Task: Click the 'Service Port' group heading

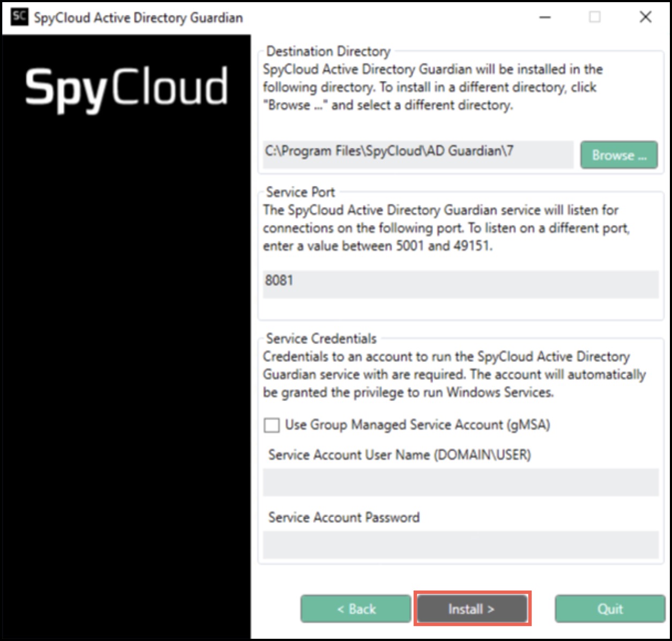Action: point(300,192)
